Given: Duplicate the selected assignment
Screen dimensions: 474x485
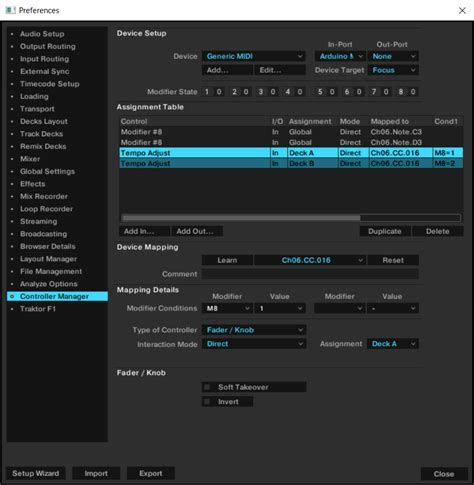Looking at the screenshot, I should click(385, 231).
